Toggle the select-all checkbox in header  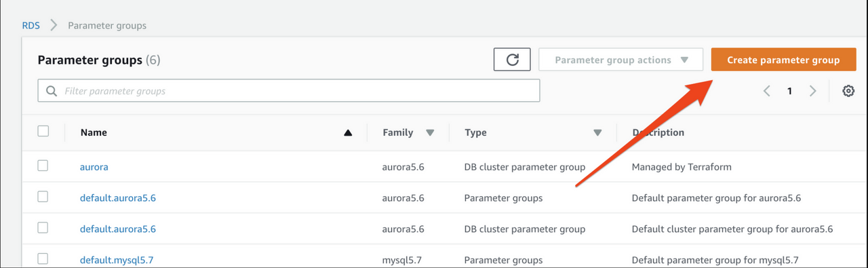pos(43,132)
